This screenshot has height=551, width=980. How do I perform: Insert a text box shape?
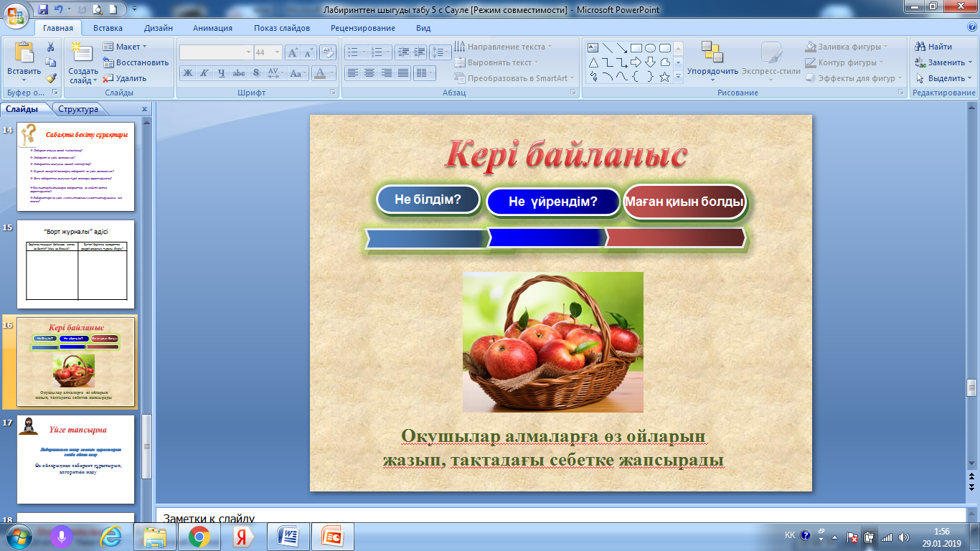coord(593,48)
